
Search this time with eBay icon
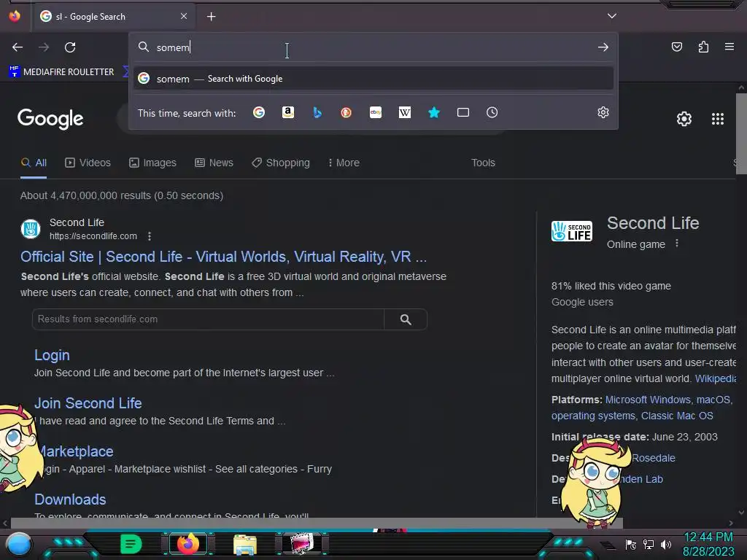click(376, 112)
